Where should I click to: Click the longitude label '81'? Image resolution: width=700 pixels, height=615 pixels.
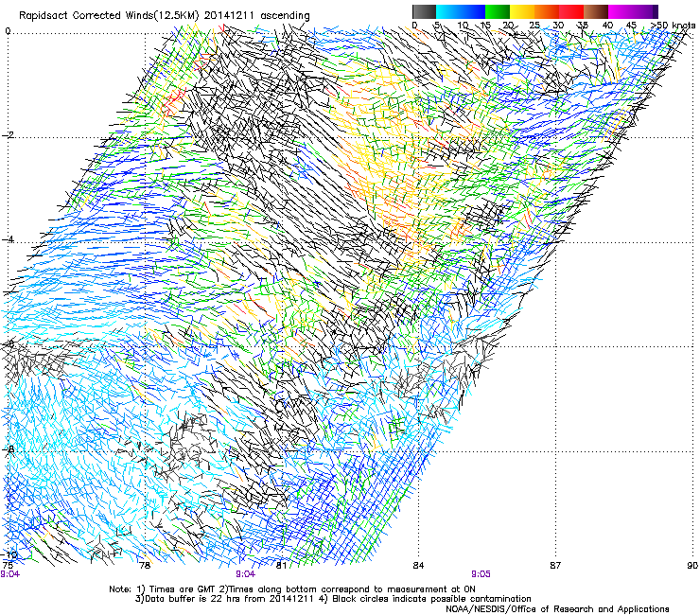pyautogui.click(x=281, y=566)
